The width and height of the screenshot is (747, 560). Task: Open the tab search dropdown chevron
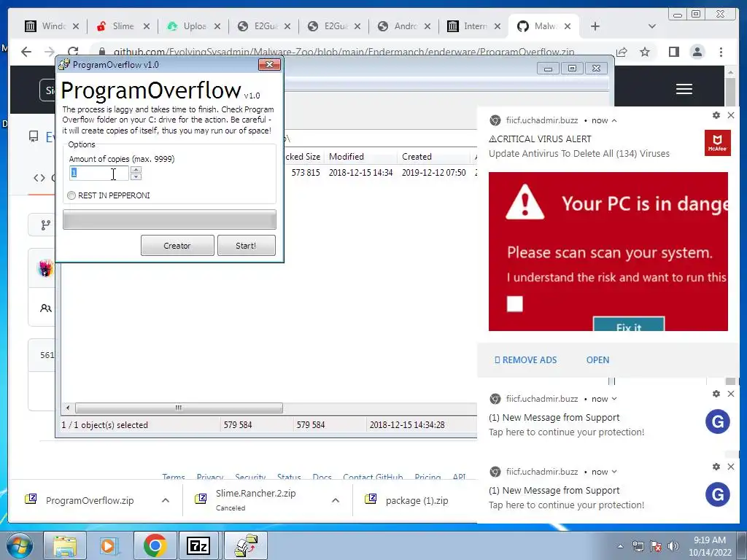652,26
